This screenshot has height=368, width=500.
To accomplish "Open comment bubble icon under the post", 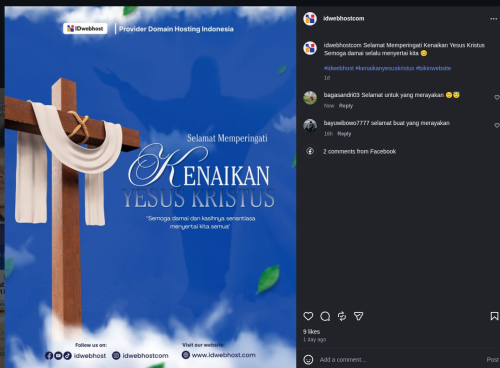I will point(325,316).
